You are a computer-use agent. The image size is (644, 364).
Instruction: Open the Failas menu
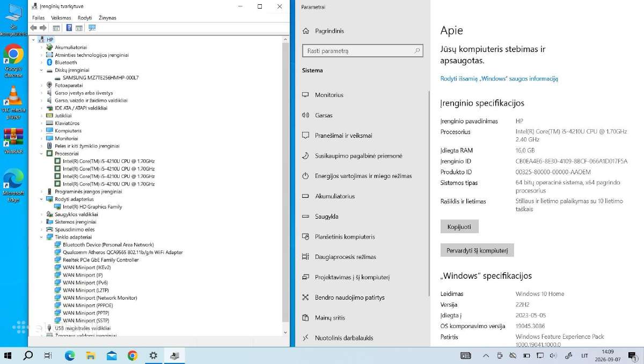coord(39,18)
